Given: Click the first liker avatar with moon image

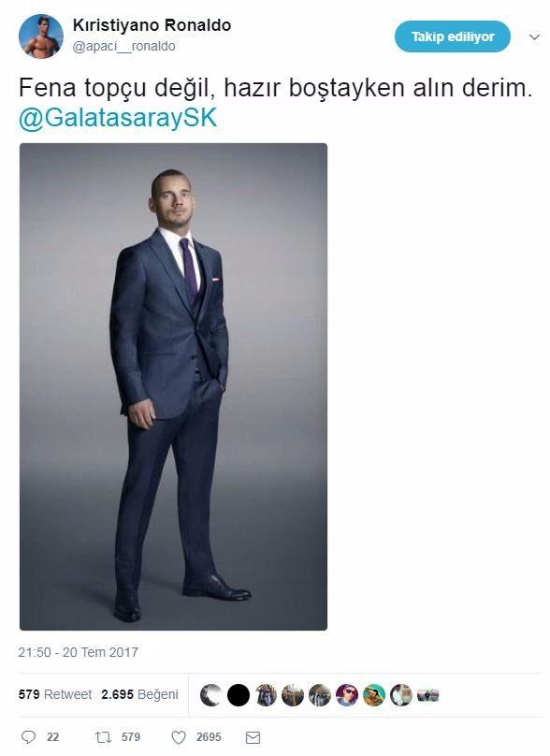Looking at the screenshot, I should [211, 695].
